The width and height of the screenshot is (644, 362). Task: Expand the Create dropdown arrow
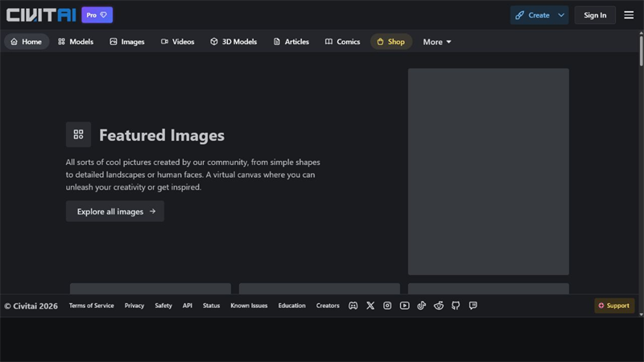pyautogui.click(x=561, y=15)
